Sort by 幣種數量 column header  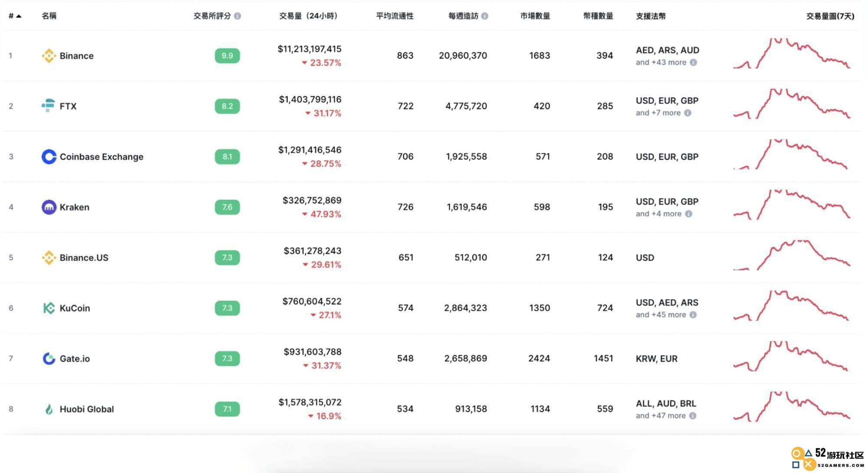click(598, 16)
